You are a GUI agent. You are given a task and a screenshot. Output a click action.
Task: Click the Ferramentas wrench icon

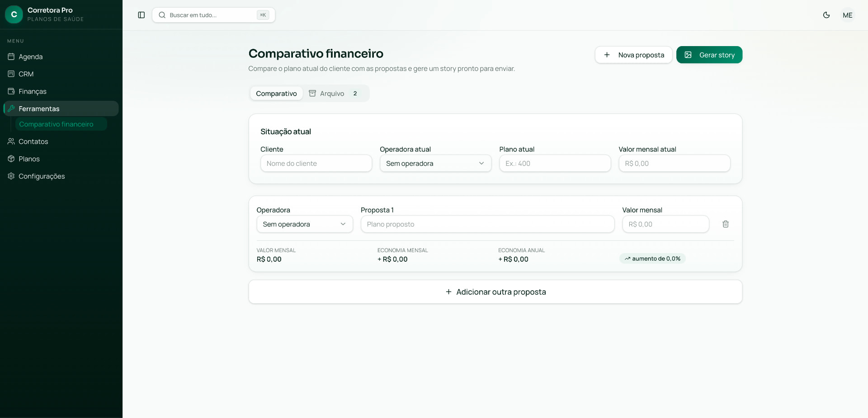coord(11,108)
